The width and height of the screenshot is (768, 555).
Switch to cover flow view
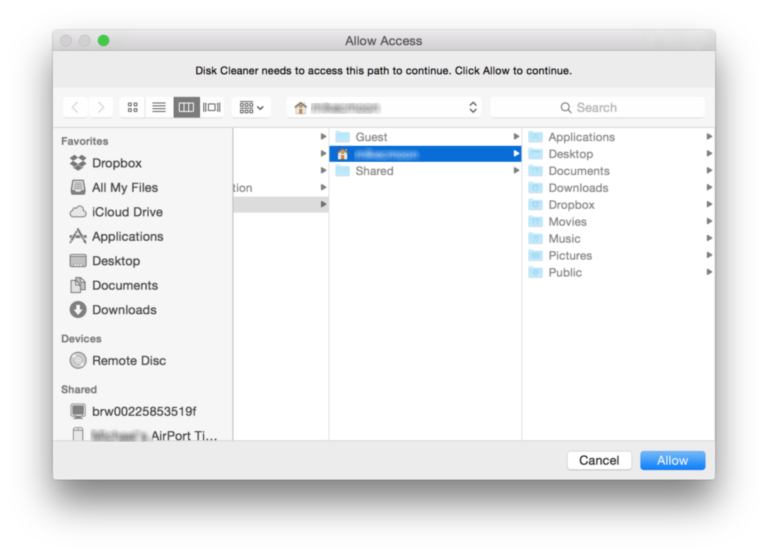coord(212,107)
